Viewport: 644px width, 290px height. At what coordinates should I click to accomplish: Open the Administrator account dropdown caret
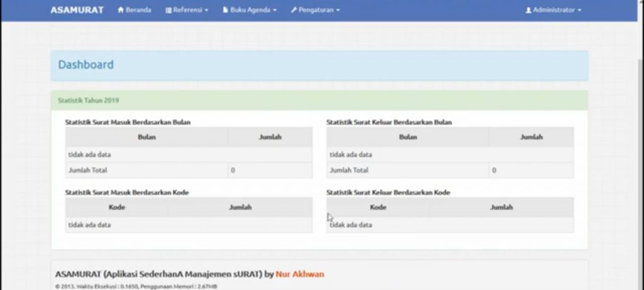[579, 11]
